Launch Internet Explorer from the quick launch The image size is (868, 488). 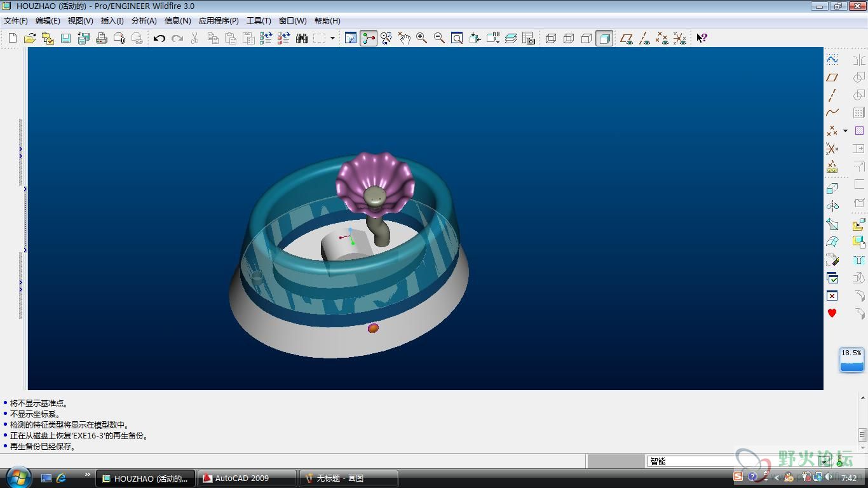62,478
